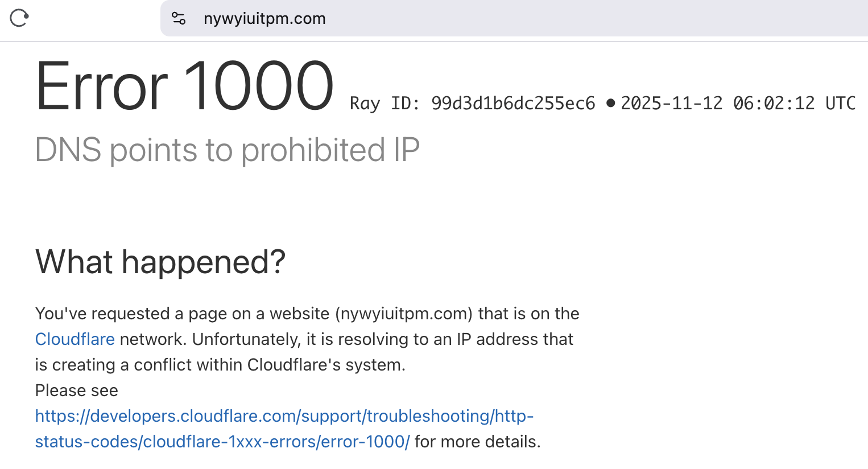Click the 'for more details.' text

coord(478,442)
